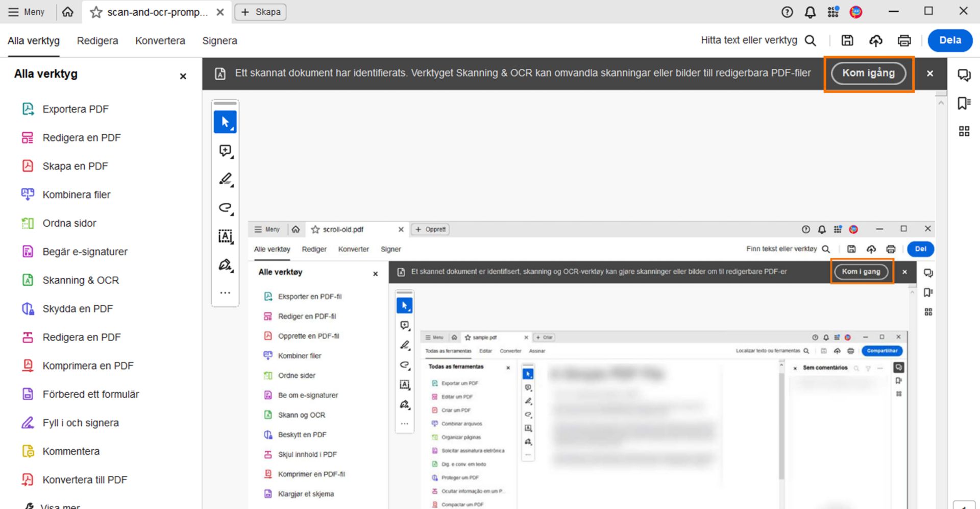
Task: Close the Alla verktyg side panel
Action: click(183, 77)
